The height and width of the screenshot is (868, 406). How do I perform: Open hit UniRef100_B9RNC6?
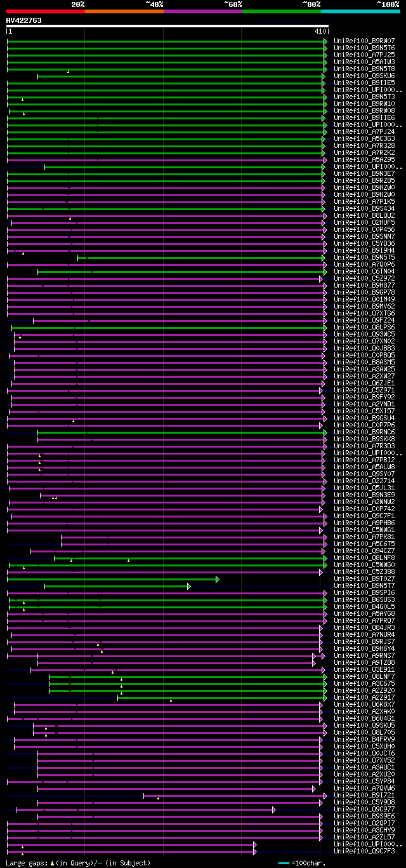364,432
